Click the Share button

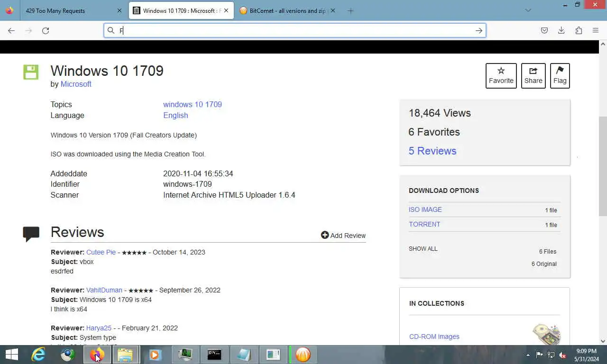533,76
